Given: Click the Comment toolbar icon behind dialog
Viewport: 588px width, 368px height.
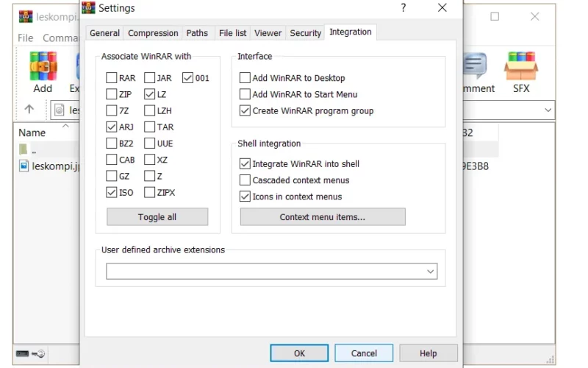Looking at the screenshot, I should 475,66.
